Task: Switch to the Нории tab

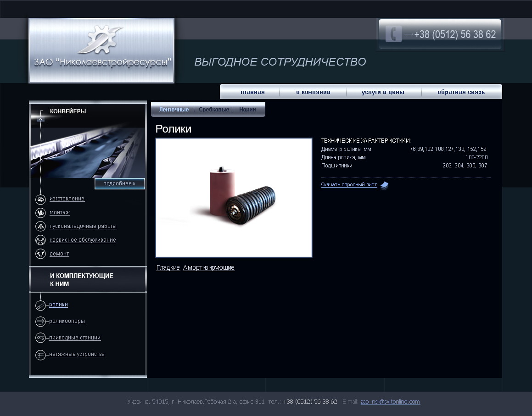Action: pyautogui.click(x=247, y=110)
